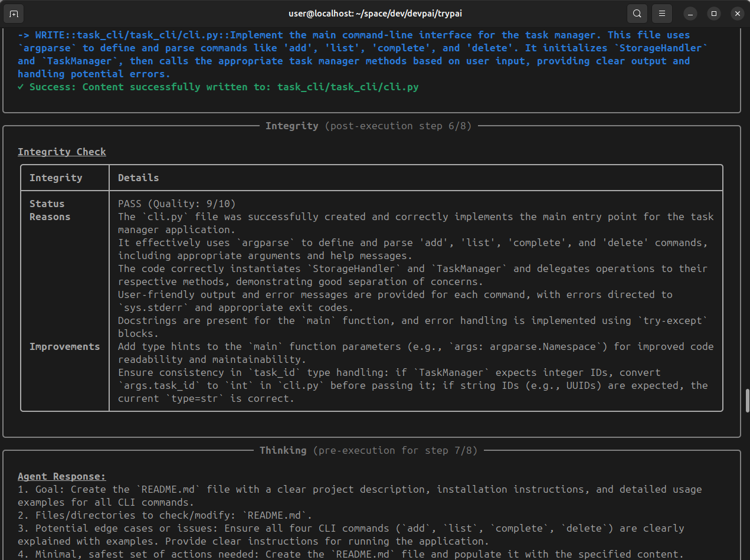Select the Improvements row label
The height and width of the screenshot is (560, 750).
click(x=65, y=346)
